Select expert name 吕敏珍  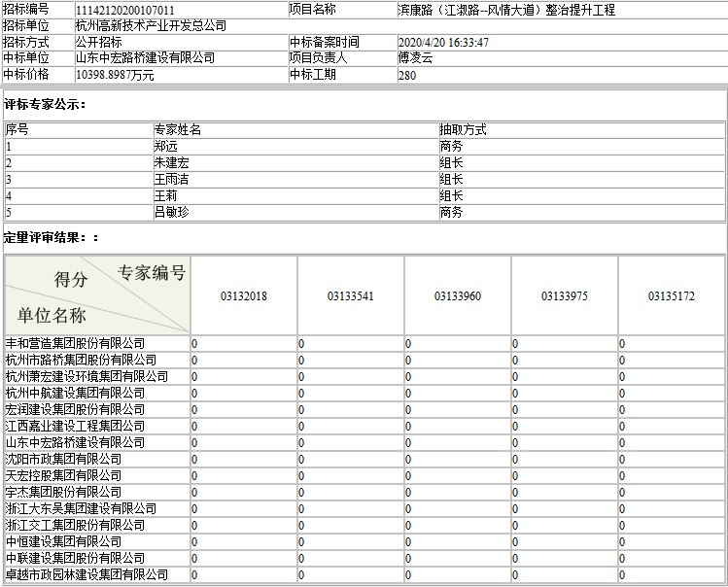(x=172, y=212)
